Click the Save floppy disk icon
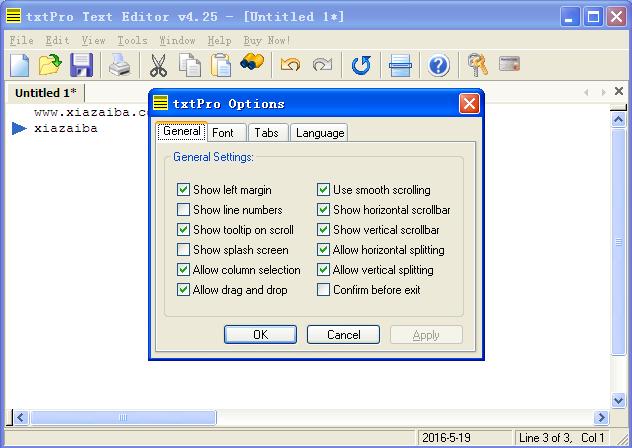Screen dimensions: 632x448 [x=81, y=65]
